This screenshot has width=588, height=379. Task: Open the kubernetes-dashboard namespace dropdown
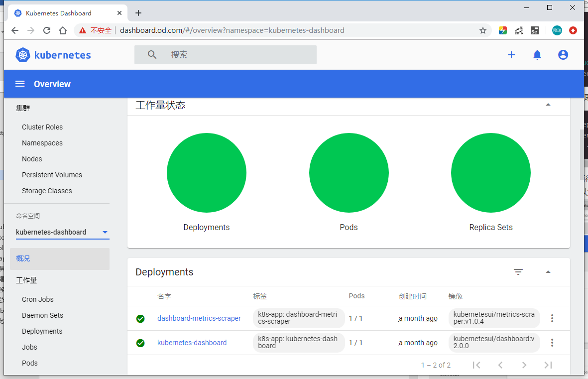pyautogui.click(x=62, y=232)
